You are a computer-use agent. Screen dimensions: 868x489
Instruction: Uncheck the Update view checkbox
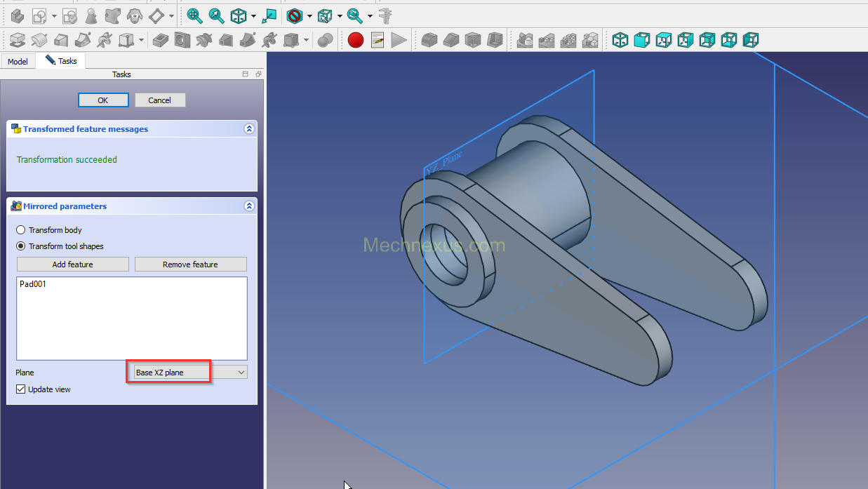click(x=21, y=389)
